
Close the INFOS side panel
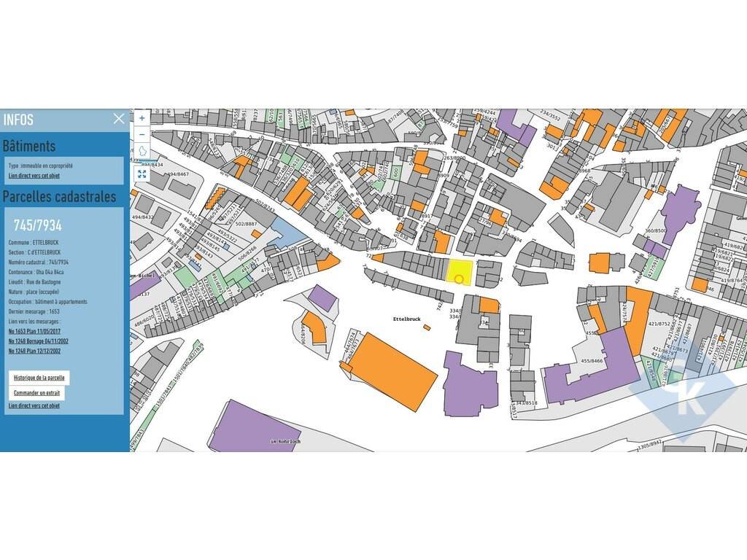tap(119, 119)
